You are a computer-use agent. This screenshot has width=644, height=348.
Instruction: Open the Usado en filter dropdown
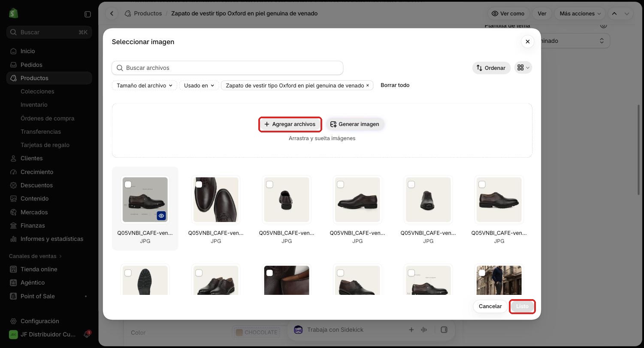pyautogui.click(x=199, y=85)
